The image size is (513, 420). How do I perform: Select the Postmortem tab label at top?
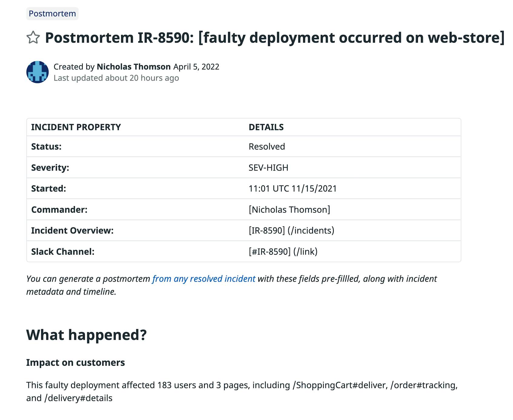tap(52, 13)
